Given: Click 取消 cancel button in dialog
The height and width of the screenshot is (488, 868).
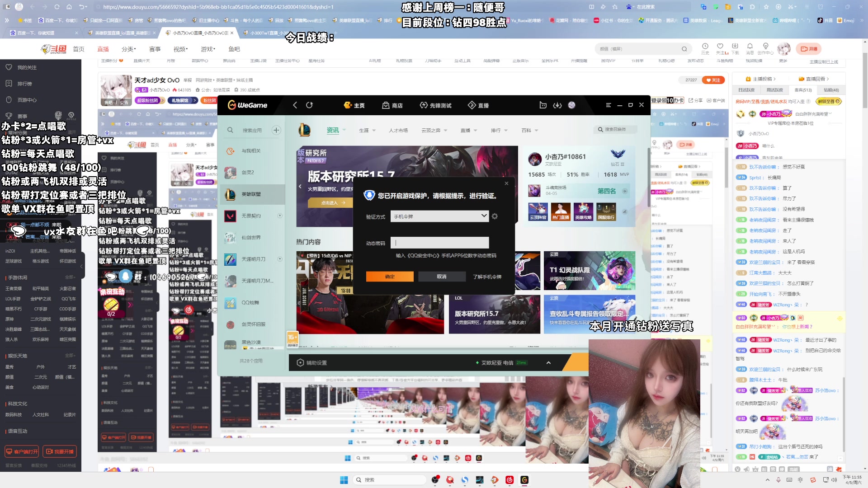Looking at the screenshot, I should coord(442,277).
